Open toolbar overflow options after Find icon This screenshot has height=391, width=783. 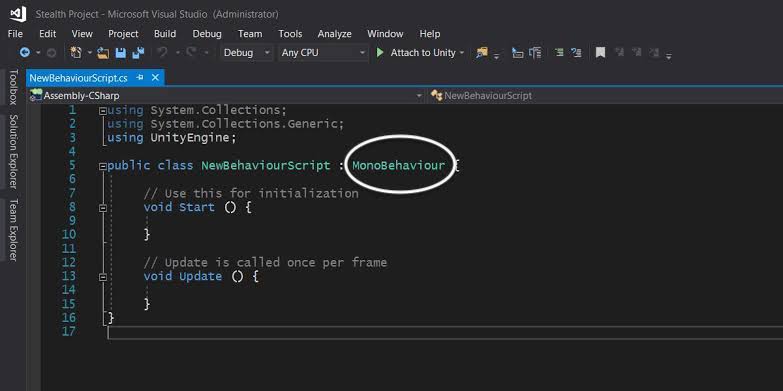[496, 55]
